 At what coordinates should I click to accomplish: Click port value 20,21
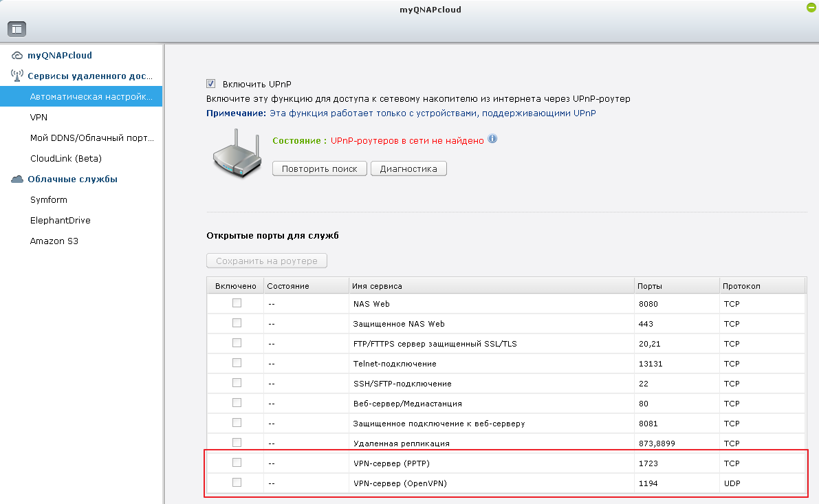pos(649,344)
